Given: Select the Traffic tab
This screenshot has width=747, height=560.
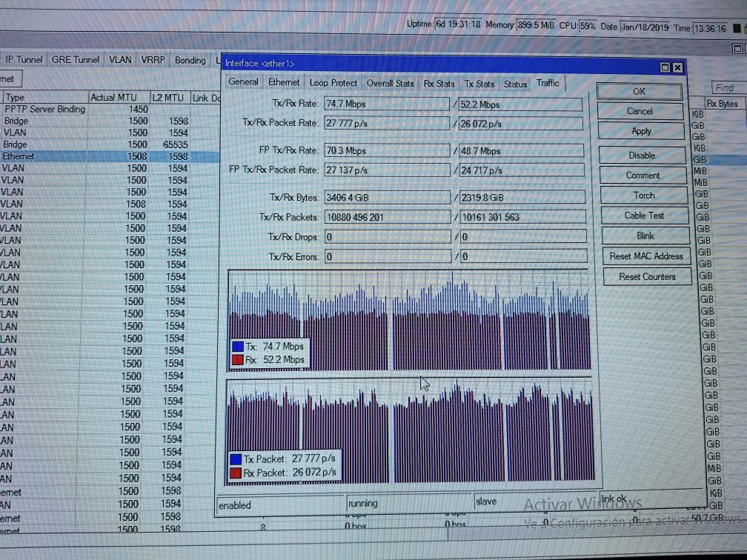Looking at the screenshot, I should (548, 83).
